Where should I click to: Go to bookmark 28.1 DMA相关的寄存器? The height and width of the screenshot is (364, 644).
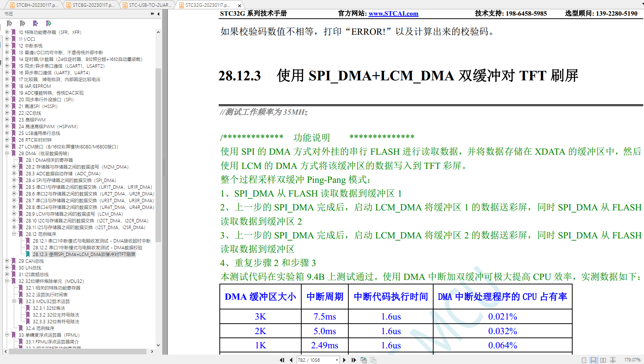pyautogui.click(x=49, y=160)
